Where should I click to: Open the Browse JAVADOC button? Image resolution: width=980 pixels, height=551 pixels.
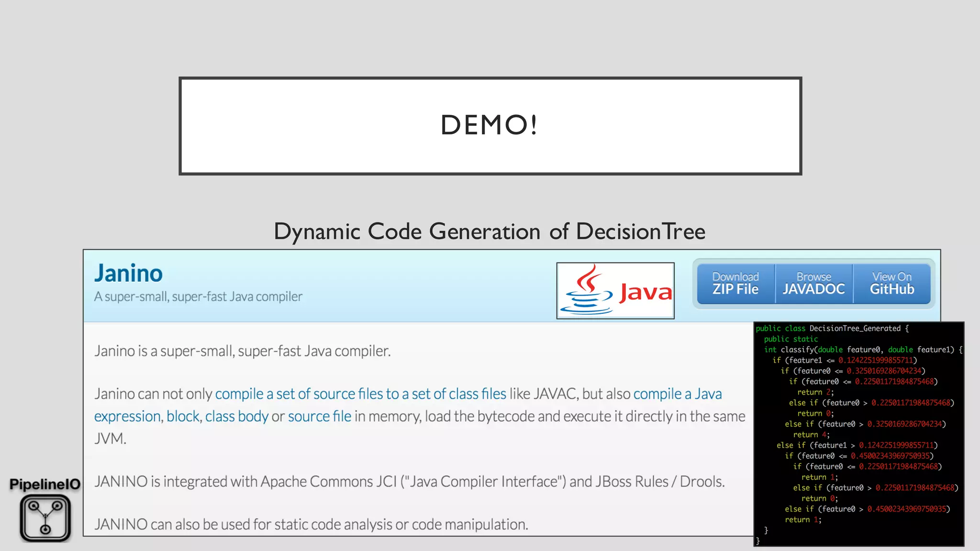pyautogui.click(x=813, y=283)
